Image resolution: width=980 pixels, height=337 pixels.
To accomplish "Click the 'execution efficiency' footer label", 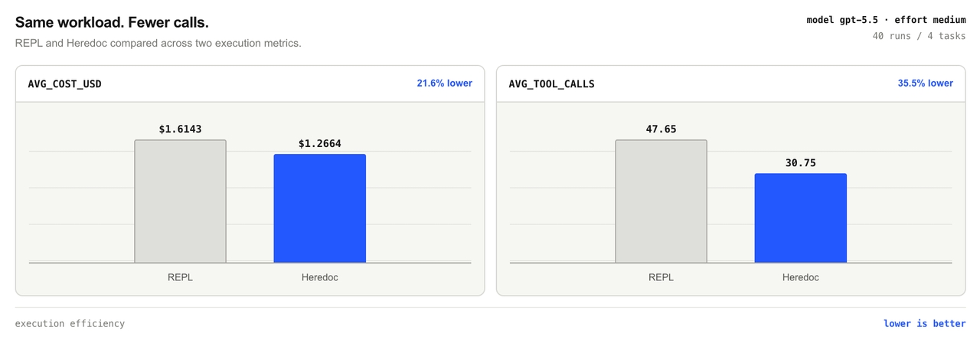I will point(70,323).
